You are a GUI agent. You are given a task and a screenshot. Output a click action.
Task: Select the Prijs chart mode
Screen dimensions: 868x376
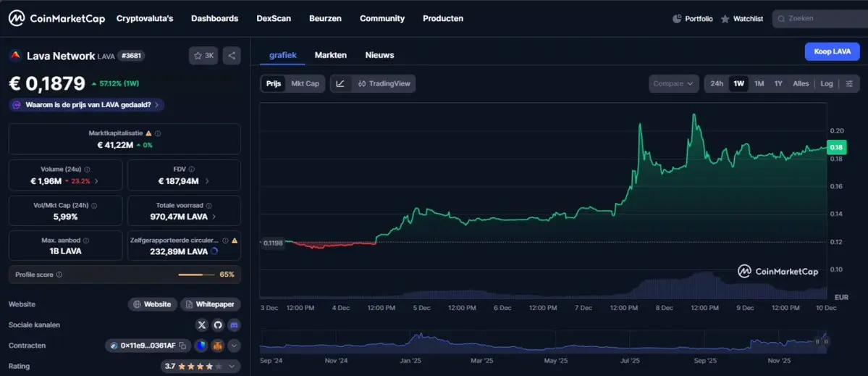pyautogui.click(x=274, y=83)
